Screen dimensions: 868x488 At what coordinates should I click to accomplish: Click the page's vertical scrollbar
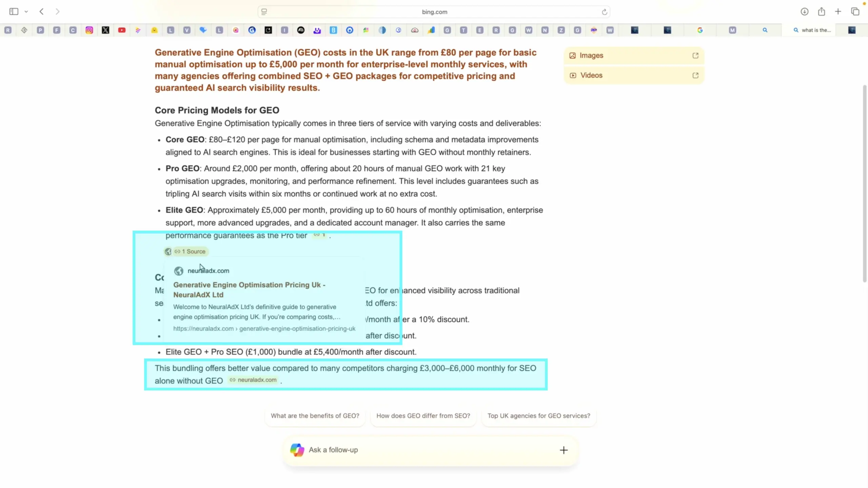point(864,183)
